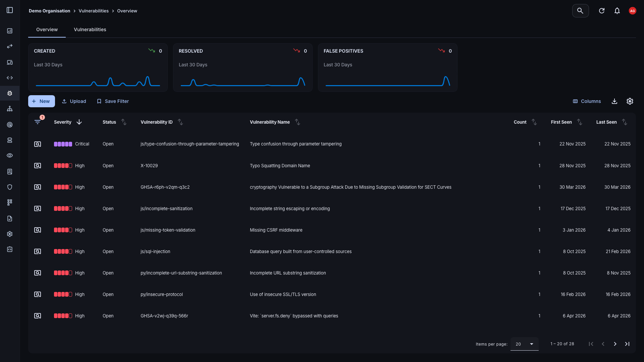644x362 pixels.
Task: Click the Vulnerabilities breadcrumb link
Action: coord(94,11)
